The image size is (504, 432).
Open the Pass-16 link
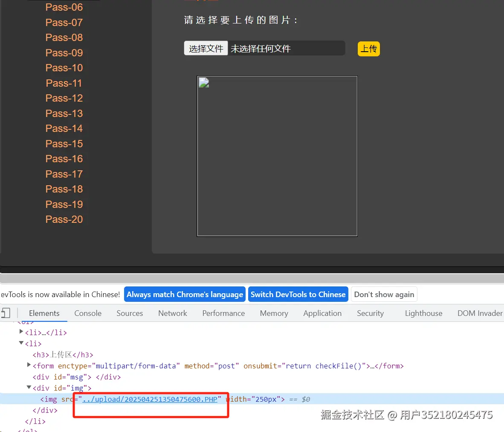(x=64, y=158)
